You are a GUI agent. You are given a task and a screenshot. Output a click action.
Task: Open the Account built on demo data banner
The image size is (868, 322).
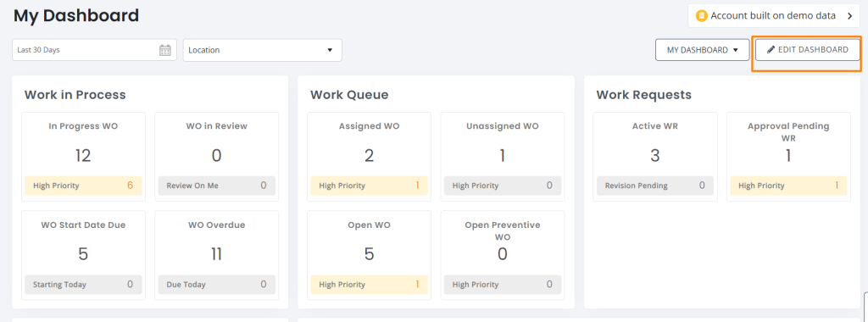(774, 16)
